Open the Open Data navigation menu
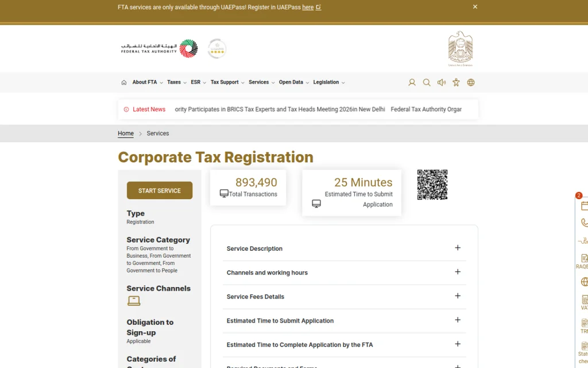This screenshot has height=368, width=588. [x=293, y=82]
